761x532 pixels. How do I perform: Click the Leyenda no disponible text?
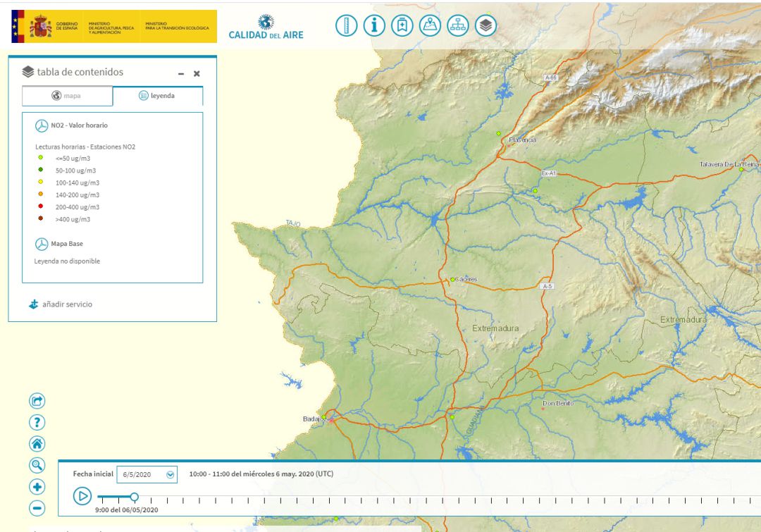pos(67,261)
